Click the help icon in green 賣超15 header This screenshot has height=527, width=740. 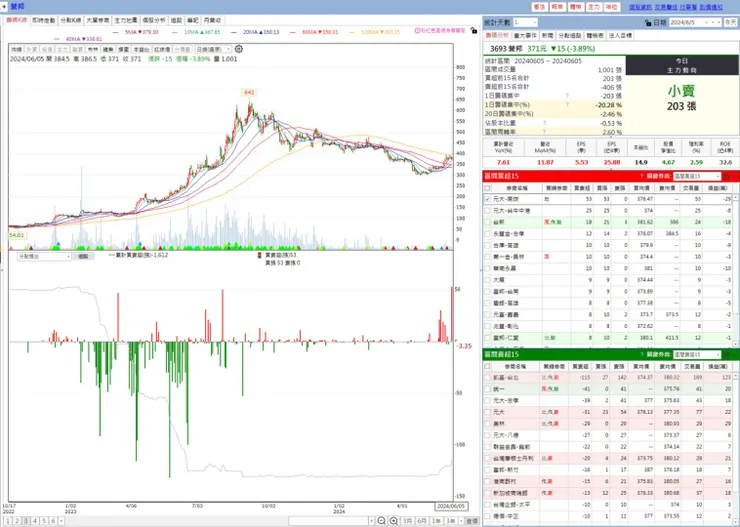click(x=641, y=354)
